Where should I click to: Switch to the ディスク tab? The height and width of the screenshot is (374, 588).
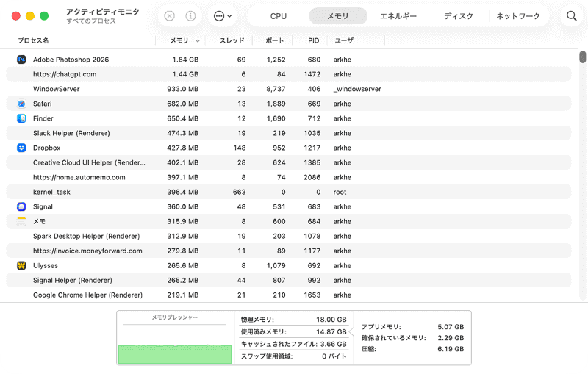459,16
